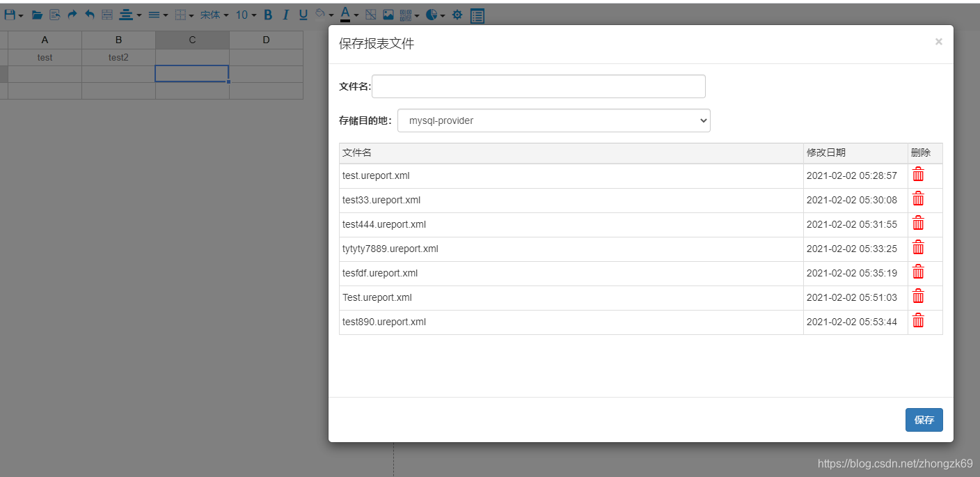The width and height of the screenshot is (980, 477).
Task: Select spreadsheet column header D
Action: pos(267,40)
